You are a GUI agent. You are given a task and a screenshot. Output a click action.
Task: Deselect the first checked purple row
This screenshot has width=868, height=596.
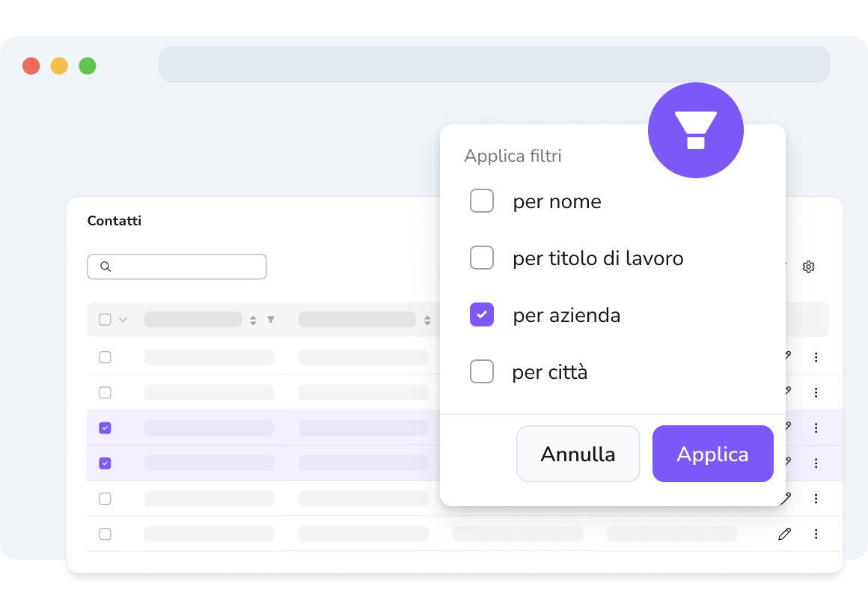coord(105,428)
